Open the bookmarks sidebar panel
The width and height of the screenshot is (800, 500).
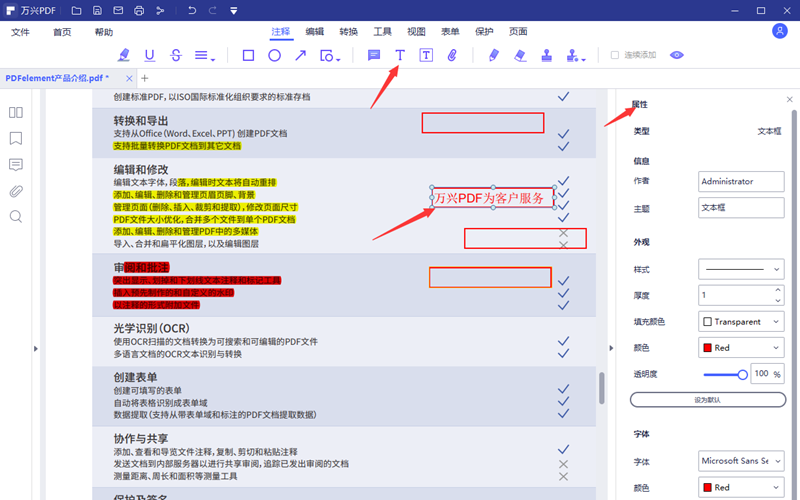point(16,138)
